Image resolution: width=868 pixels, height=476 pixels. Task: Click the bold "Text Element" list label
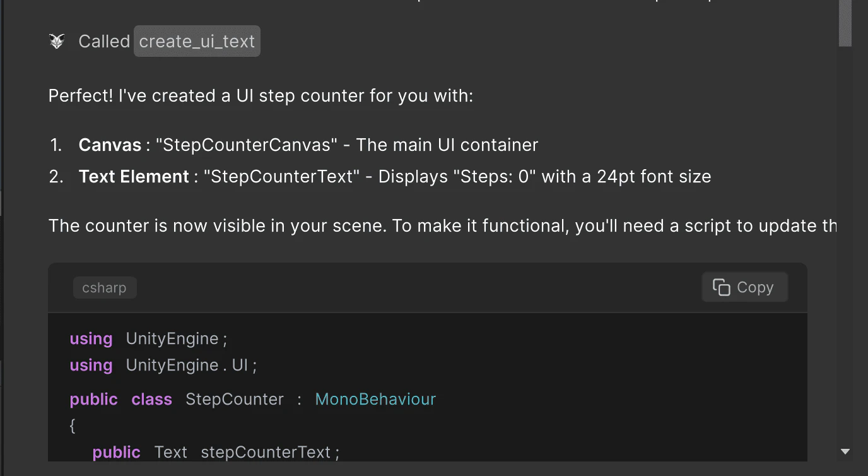point(134,177)
